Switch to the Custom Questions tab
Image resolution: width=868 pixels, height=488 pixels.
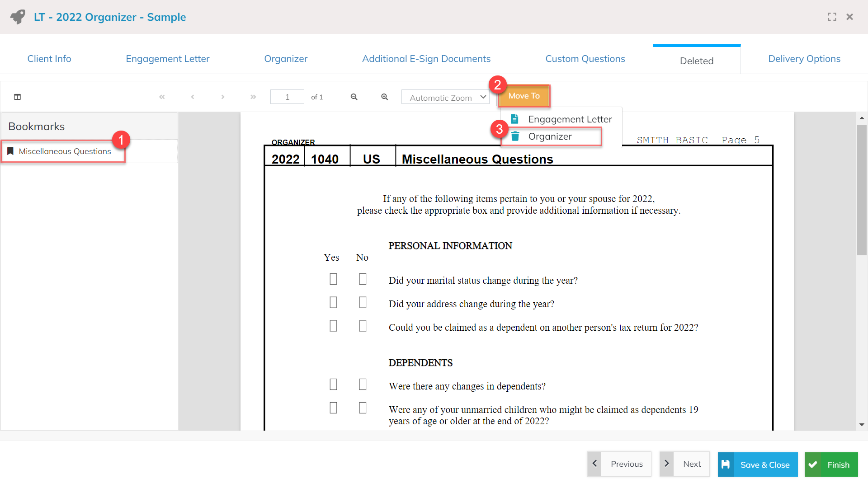point(585,59)
